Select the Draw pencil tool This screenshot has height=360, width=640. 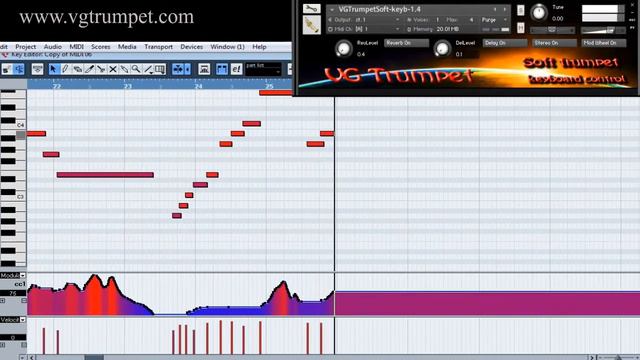[x=65, y=69]
